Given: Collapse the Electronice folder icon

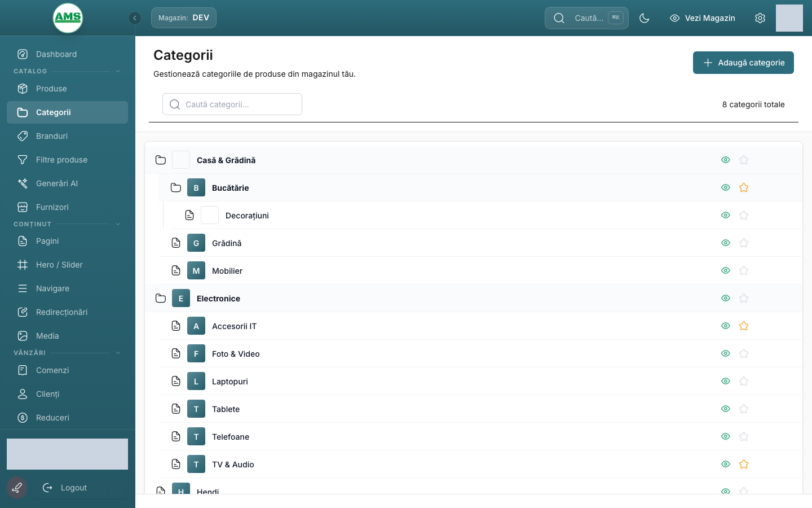Looking at the screenshot, I should (161, 299).
